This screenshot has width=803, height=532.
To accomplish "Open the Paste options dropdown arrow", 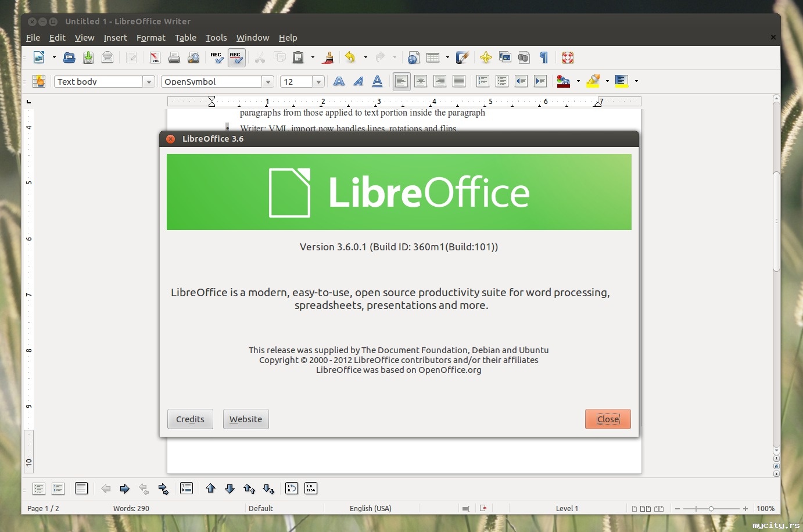I will [313, 57].
